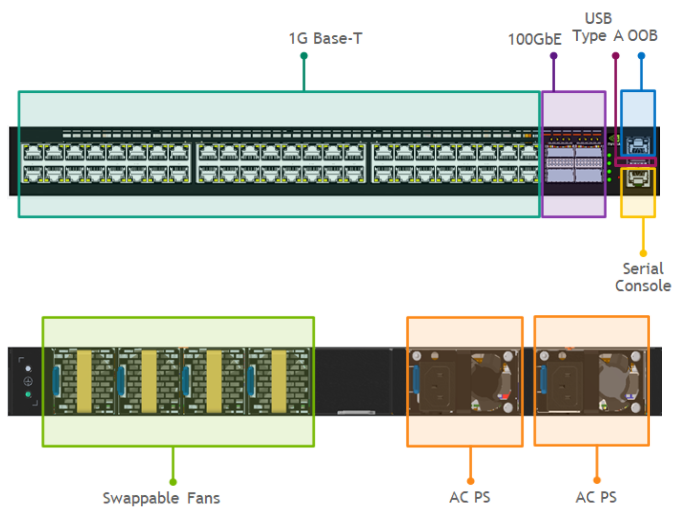The height and width of the screenshot is (513, 673).
Task: Select the rightmost swappable fan module
Action: [275, 381]
